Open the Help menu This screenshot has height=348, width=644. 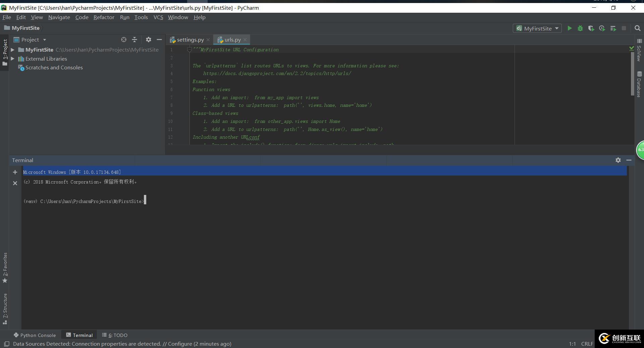199,17
